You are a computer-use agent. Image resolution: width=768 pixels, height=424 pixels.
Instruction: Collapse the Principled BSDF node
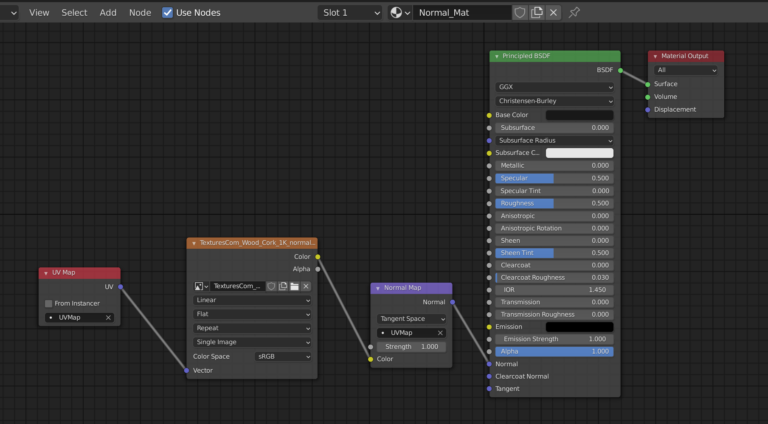pos(497,56)
